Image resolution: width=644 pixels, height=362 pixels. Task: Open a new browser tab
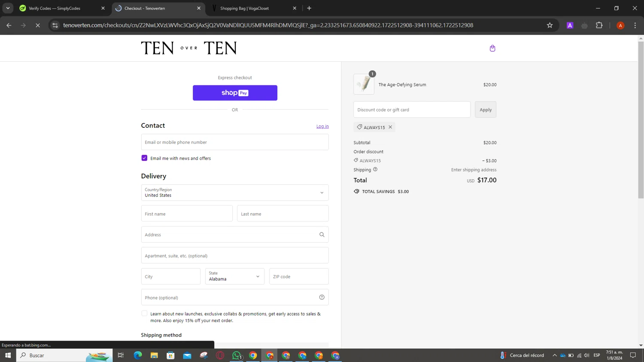pos(309,8)
